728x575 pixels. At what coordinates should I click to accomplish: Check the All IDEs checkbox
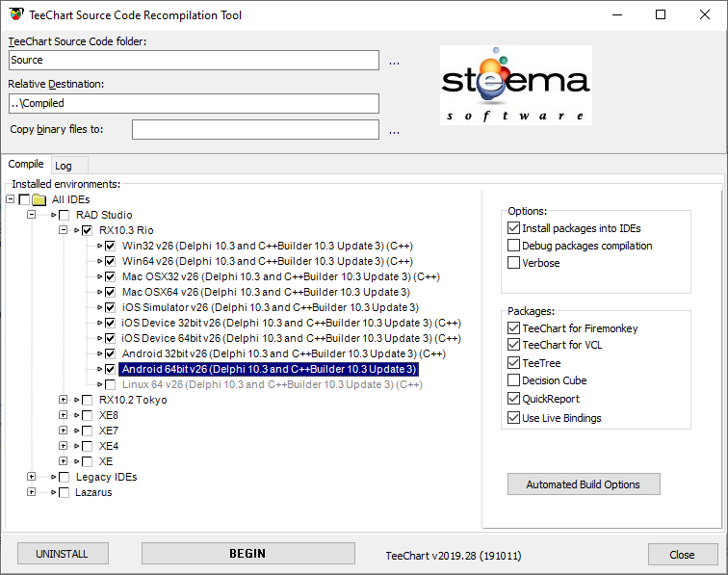point(24,199)
